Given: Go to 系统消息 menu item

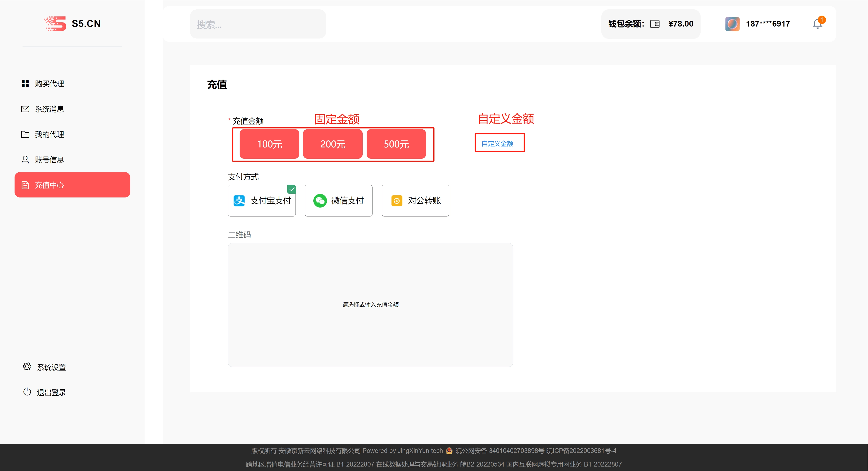Looking at the screenshot, I should pyautogui.click(x=50, y=109).
